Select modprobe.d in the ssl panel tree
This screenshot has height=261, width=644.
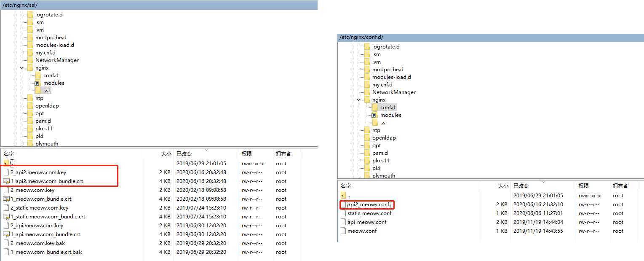click(x=51, y=38)
